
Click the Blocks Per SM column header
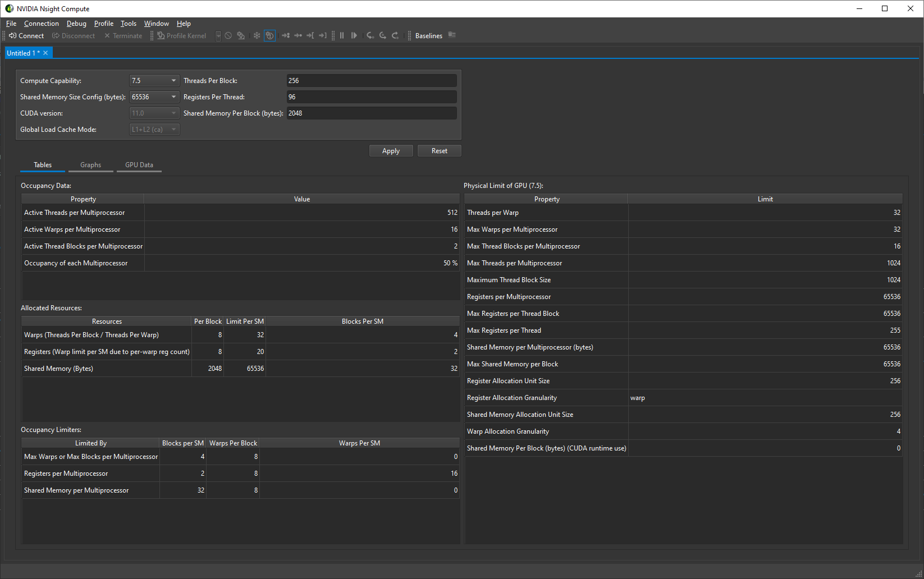pyautogui.click(x=363, y=321)
